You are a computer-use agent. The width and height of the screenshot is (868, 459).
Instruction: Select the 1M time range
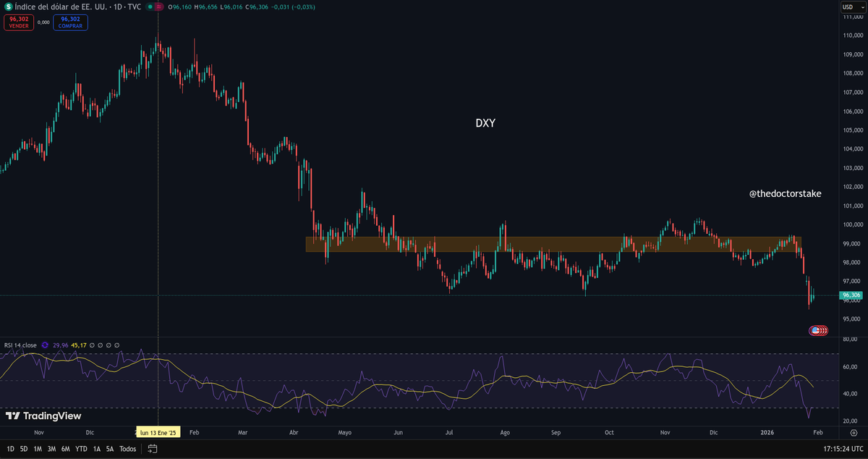(x=38, y=449)
